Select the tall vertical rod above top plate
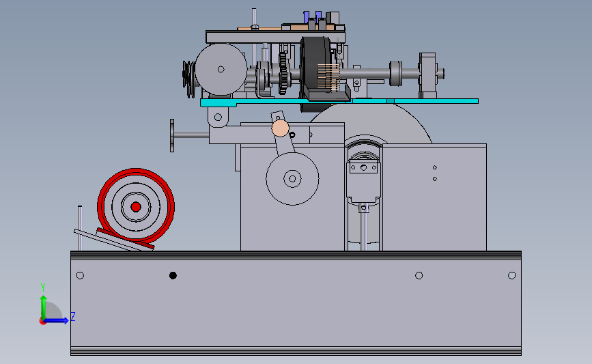Image resolution: width=592 pixels, height=364 pixels. click(x=254, y=19)
